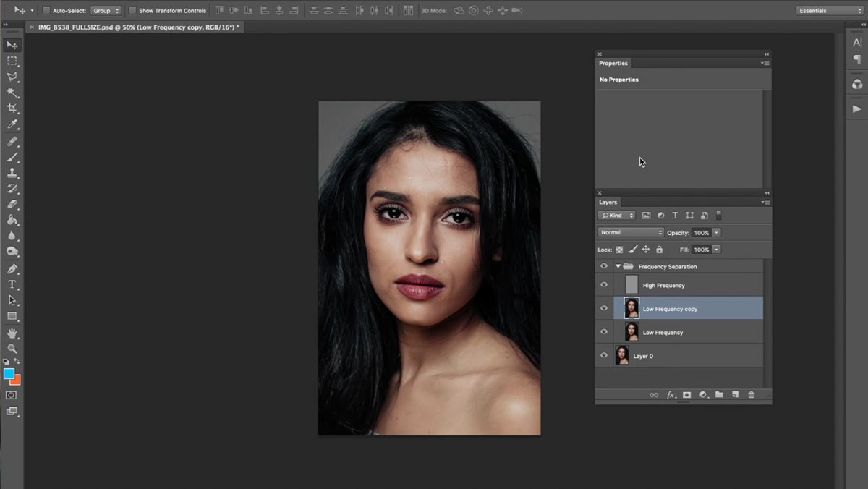The image size is (868, 489).
Task: Select the Horizontal Type tool
Action: (x=12, y=284)
